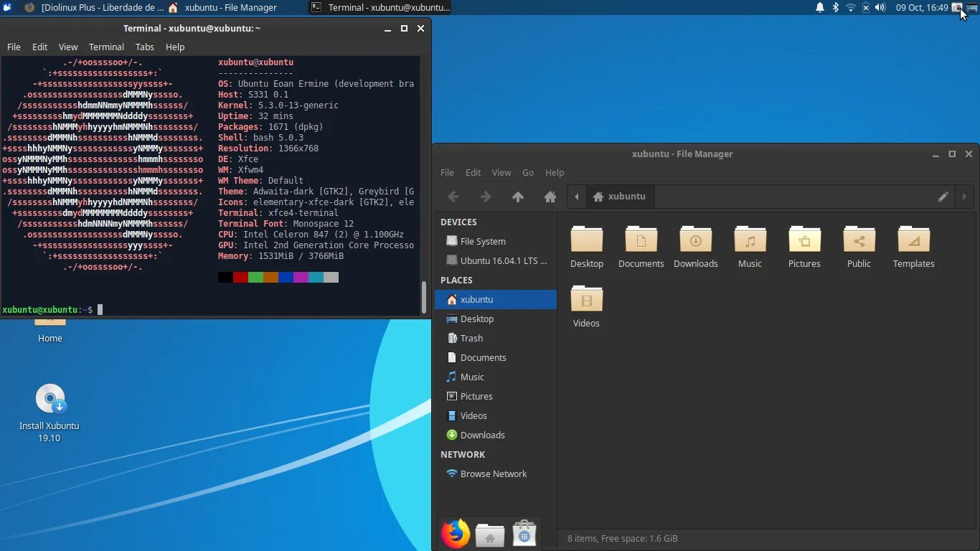Click red color block in neofetch palette
This screenshot has width=980, height=551.
point(240,277)
